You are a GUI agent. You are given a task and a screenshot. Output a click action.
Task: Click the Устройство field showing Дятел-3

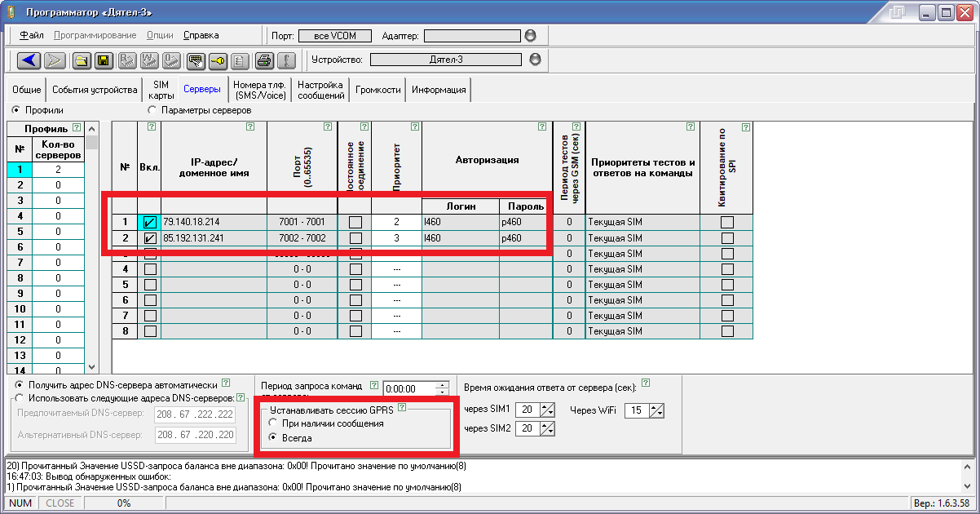pyautogui.click(x=446, y=60)
